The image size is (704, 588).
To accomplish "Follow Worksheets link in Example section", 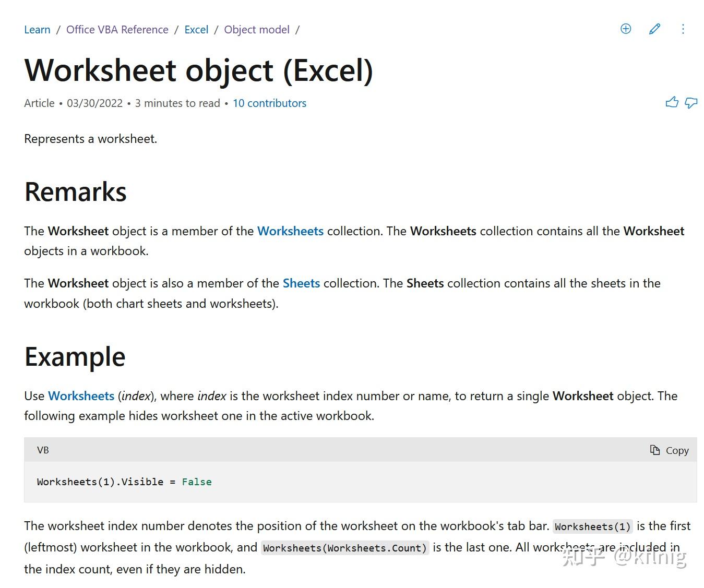I will [81, 396].
